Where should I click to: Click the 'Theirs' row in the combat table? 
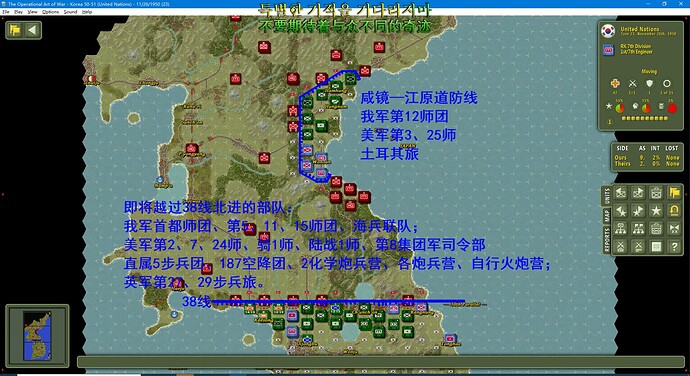coord(647,164)
